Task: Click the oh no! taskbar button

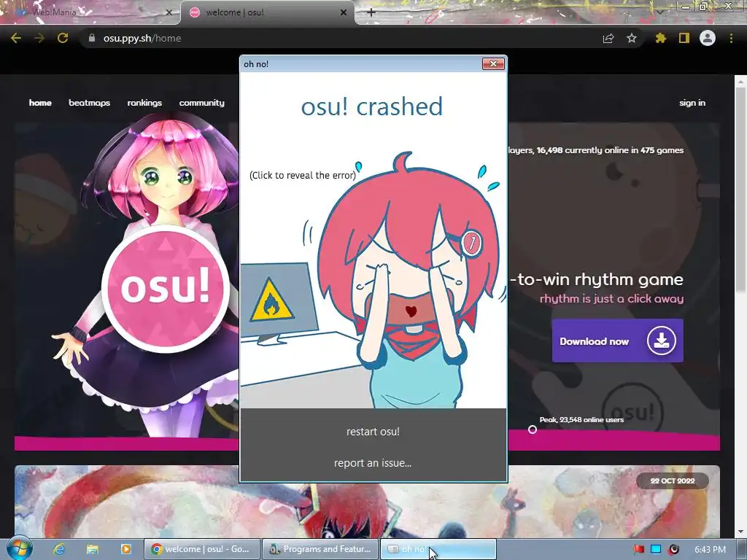Action: pyautogui.click(x=438, y=549)
